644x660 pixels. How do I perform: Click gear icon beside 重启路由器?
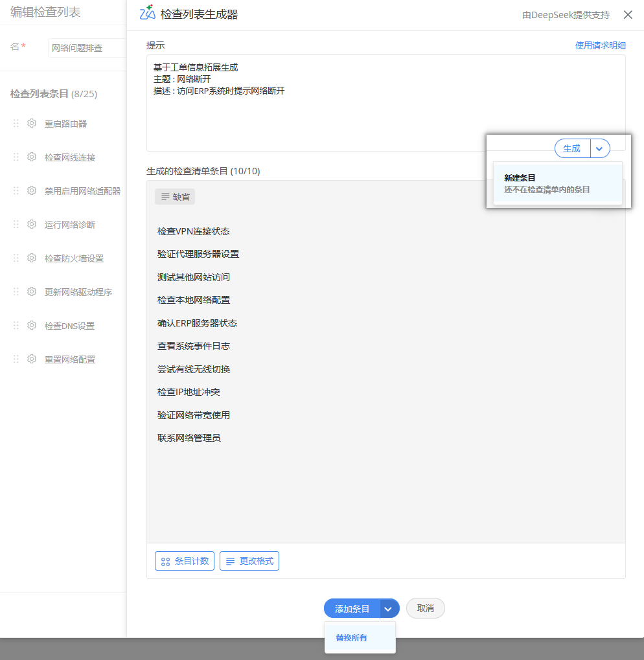pos(31,124)
